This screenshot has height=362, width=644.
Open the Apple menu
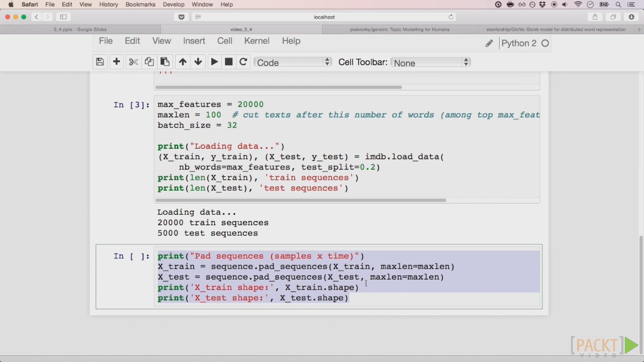point(11,4)
